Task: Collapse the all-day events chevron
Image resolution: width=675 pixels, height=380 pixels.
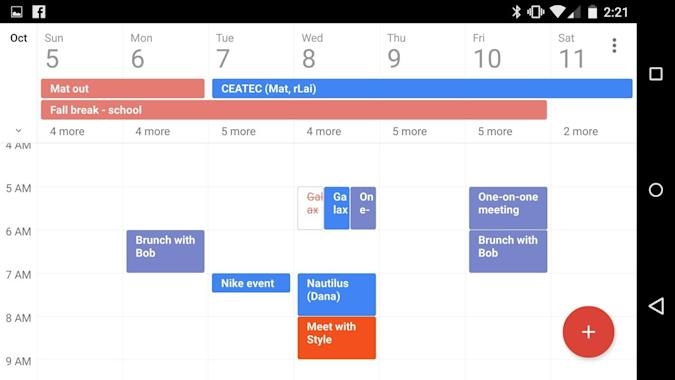Action: [x=19, y=130]
